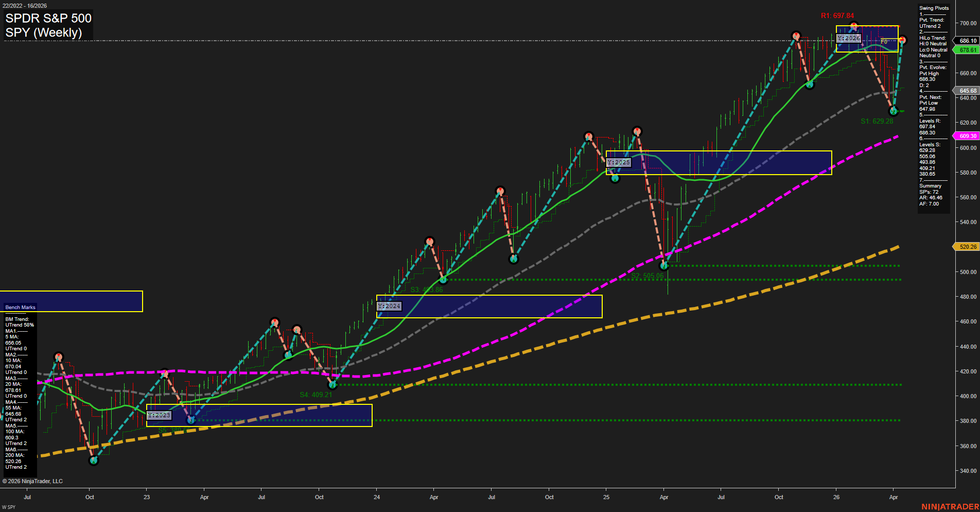This screenshot has height=512, width=980.
Task: Click the magenta 609.30 price marker on the axis
Action: [966, 136]
